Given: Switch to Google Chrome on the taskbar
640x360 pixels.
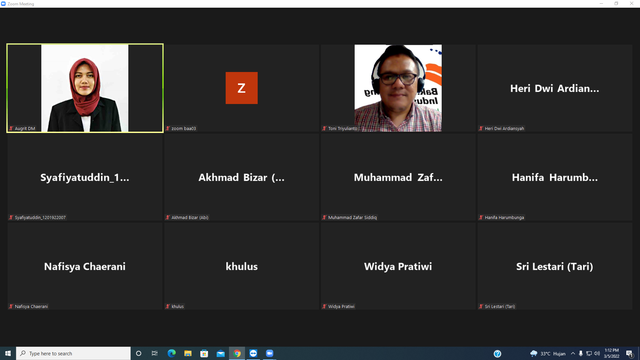Looking at the screenshot, I should click(x=237, y=353).
